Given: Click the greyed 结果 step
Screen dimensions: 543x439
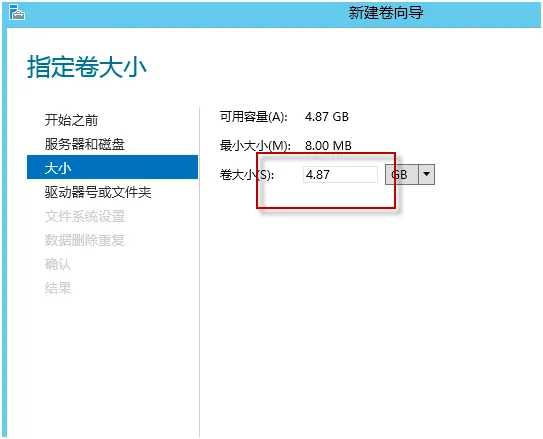Looking at the screenshot, I should click(58, 288).
